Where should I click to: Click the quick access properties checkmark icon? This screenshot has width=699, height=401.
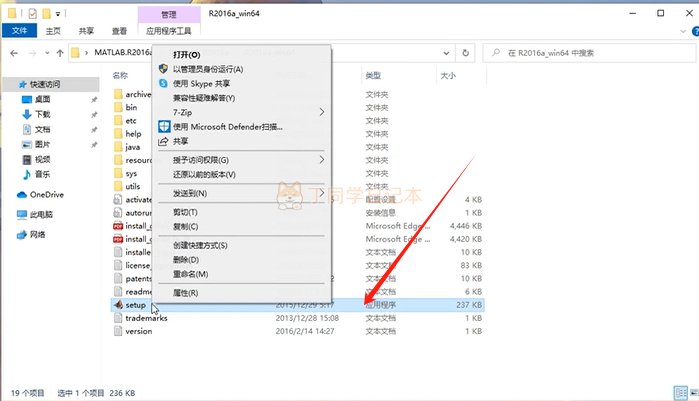pyautogui.click(x=33, y=14)
